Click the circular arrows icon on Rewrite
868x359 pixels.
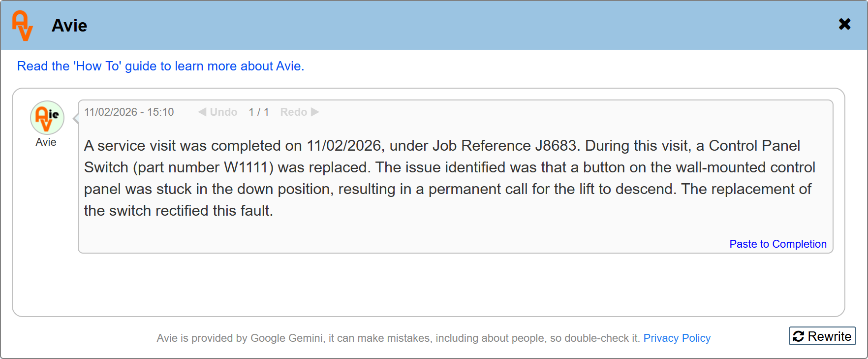pos(799,336)
